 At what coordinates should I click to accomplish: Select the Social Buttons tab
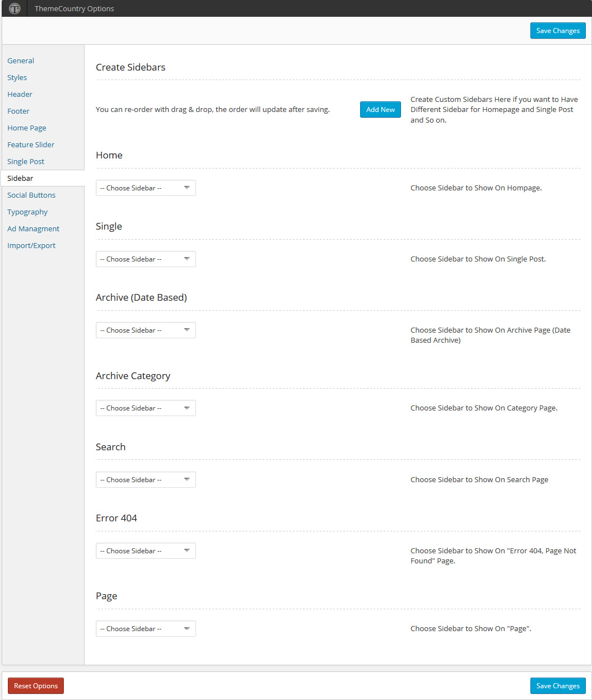coord(31,195)
